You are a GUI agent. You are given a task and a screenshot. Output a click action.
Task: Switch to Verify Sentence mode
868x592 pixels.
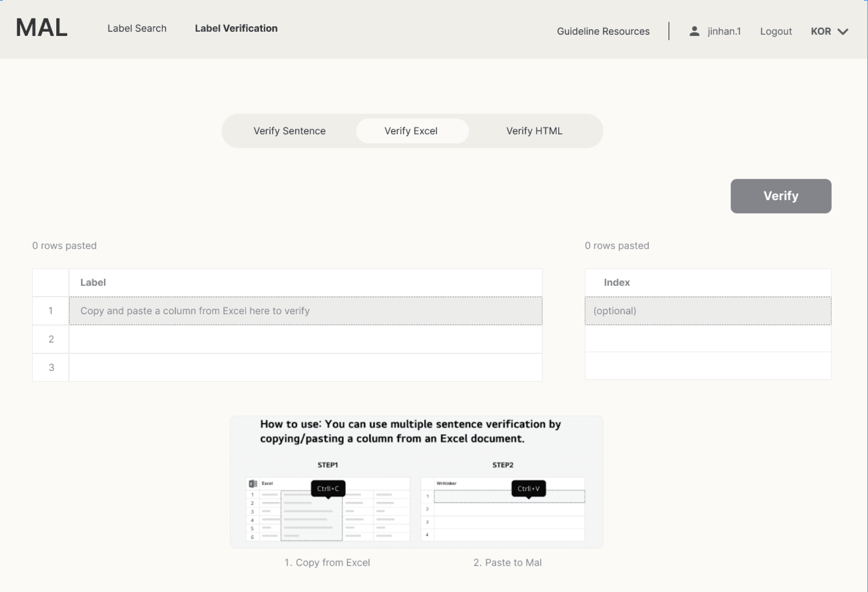(x=289, y=131)
